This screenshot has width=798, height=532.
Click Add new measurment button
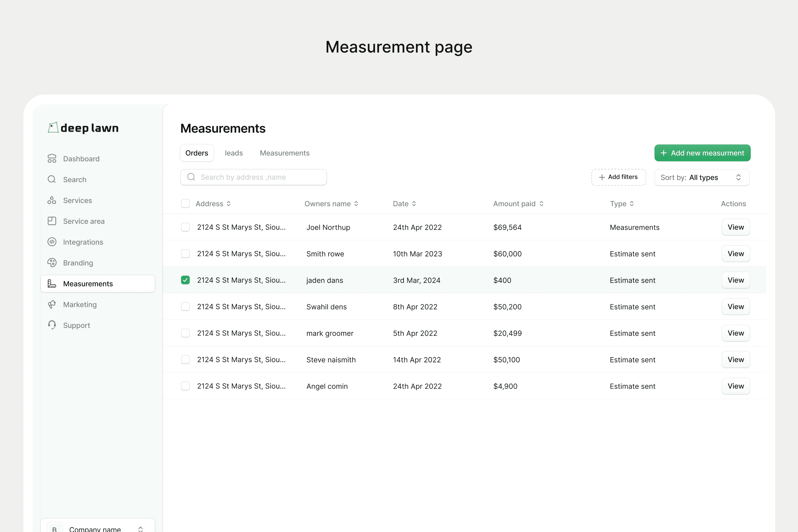pos(702,153)
